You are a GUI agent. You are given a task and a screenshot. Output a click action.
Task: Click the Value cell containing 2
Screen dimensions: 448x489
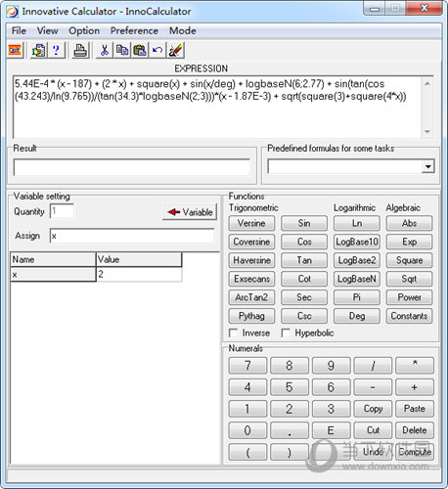139,275
